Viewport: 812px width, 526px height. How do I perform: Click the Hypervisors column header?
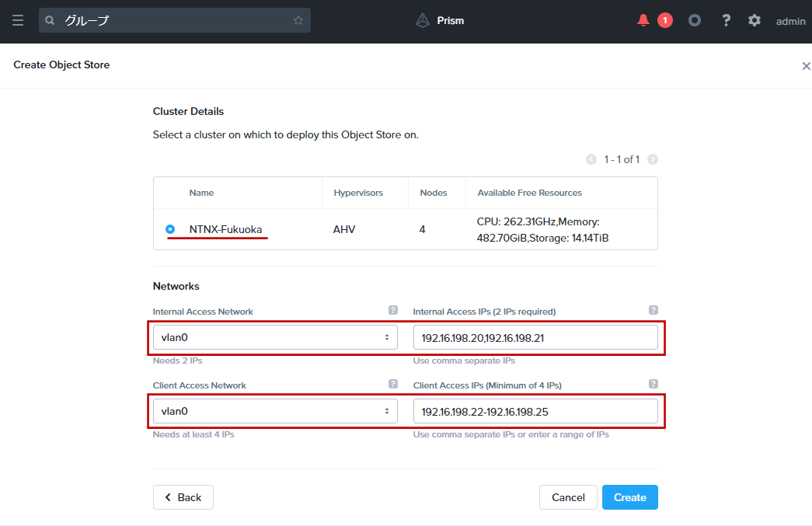pyautogui.click(x=358, y=193)
